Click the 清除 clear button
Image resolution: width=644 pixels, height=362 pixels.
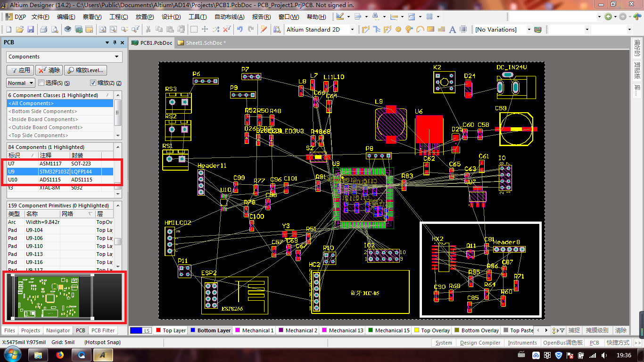coord(49,70)
